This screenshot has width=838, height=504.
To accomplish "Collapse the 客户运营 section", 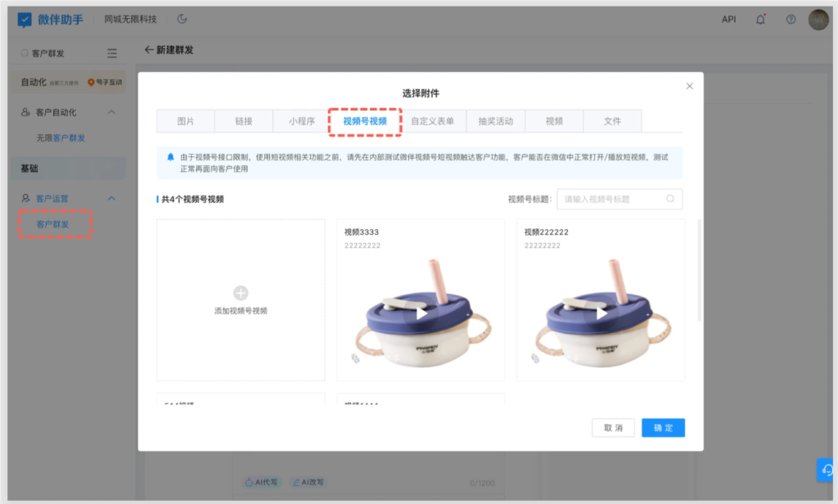I will click(x=112, y=198).
